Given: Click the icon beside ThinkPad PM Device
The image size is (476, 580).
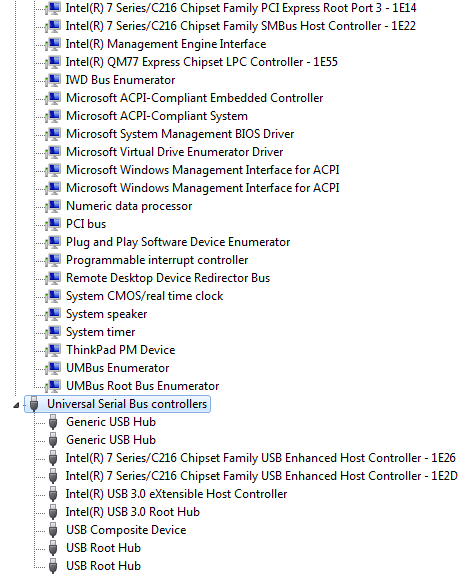Looking at the screenshot, I should click(53, 350).
